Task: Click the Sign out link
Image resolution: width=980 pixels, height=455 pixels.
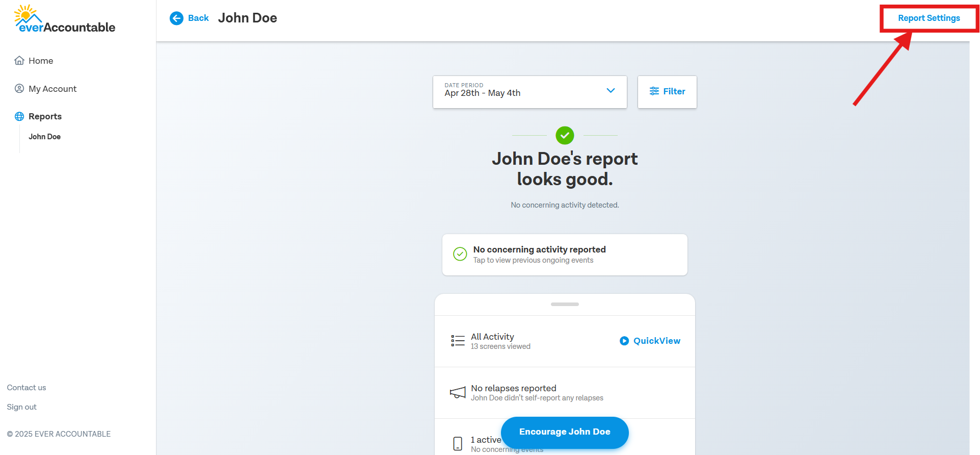Action: click(x=22, y=407)
